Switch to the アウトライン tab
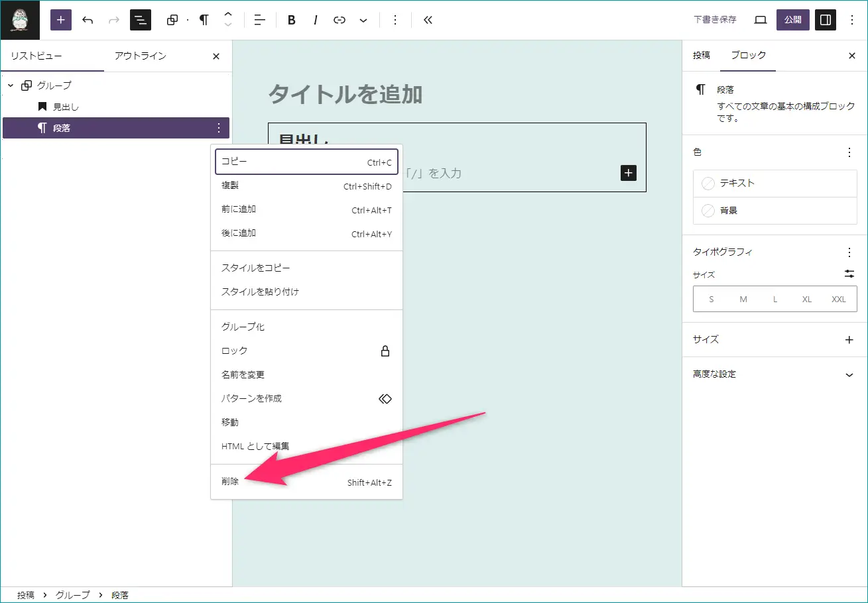 click(140, 56)
